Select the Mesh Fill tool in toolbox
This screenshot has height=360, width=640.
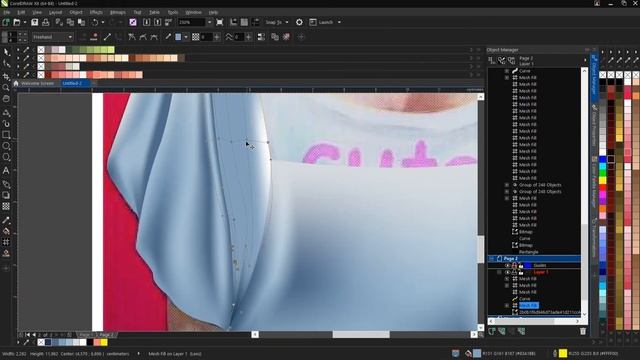click(x=6, y=242)
